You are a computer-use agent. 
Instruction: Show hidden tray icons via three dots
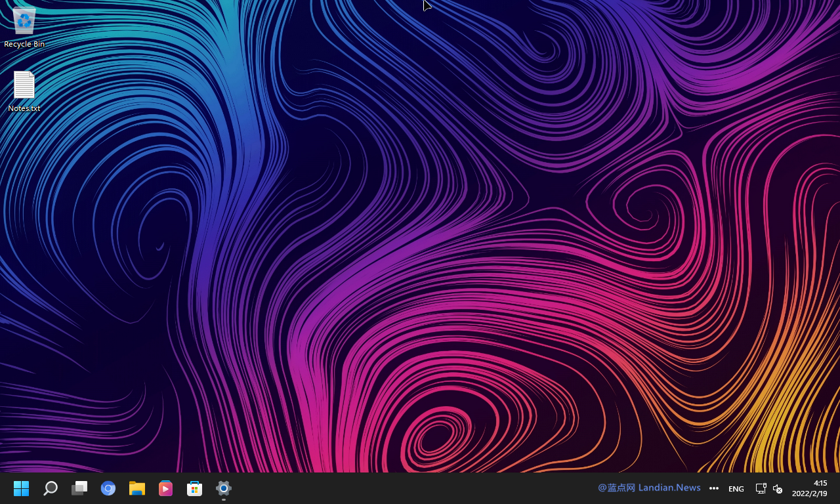[714, 488]
